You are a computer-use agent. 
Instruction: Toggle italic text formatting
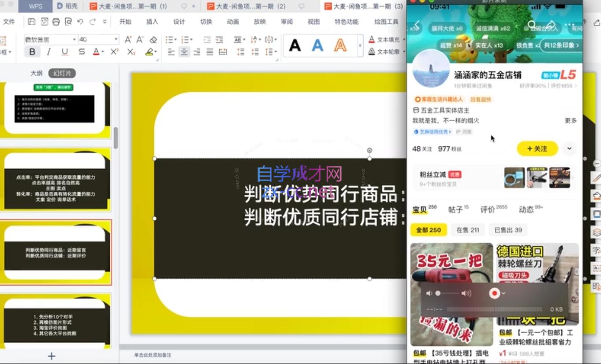(49, 52)
